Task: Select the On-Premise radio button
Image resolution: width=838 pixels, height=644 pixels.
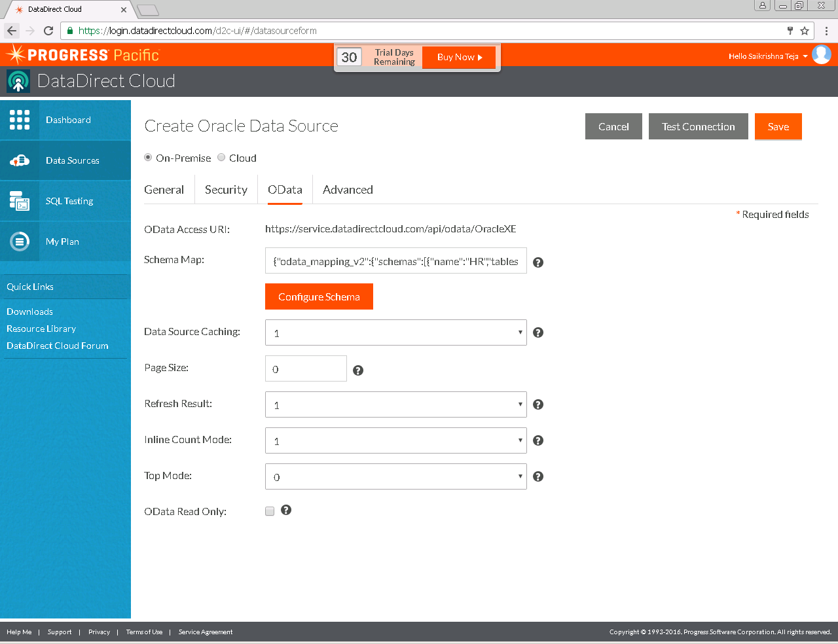Action: click(148, 158)
